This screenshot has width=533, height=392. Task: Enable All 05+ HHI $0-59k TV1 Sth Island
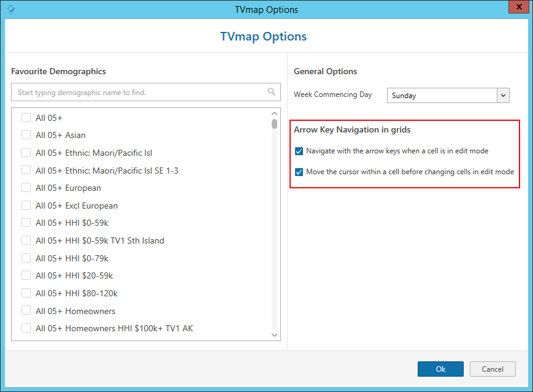26,240
